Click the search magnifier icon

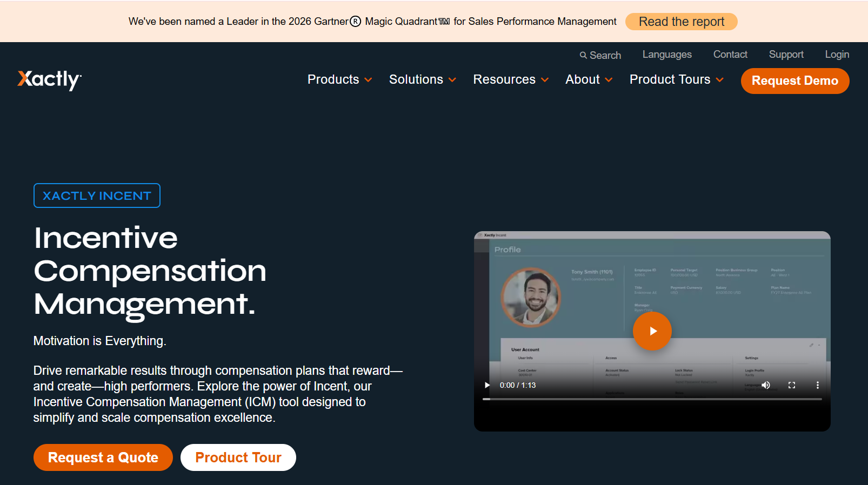(x=583, y=55)
